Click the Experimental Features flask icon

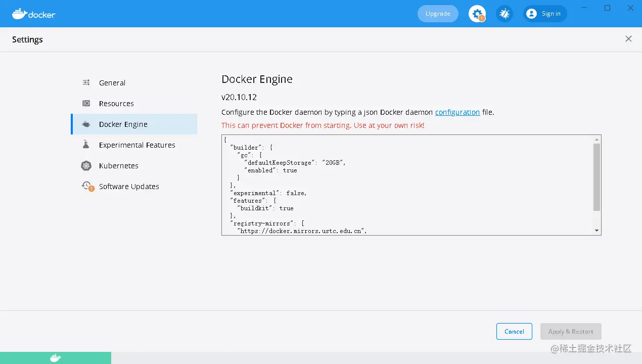click(86, 145)
